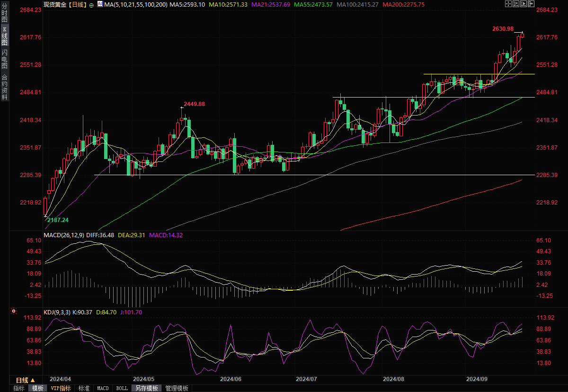Click the 2024/07 date on time axis
Screen dimensions: 568x392
click(x=306, y=379)
